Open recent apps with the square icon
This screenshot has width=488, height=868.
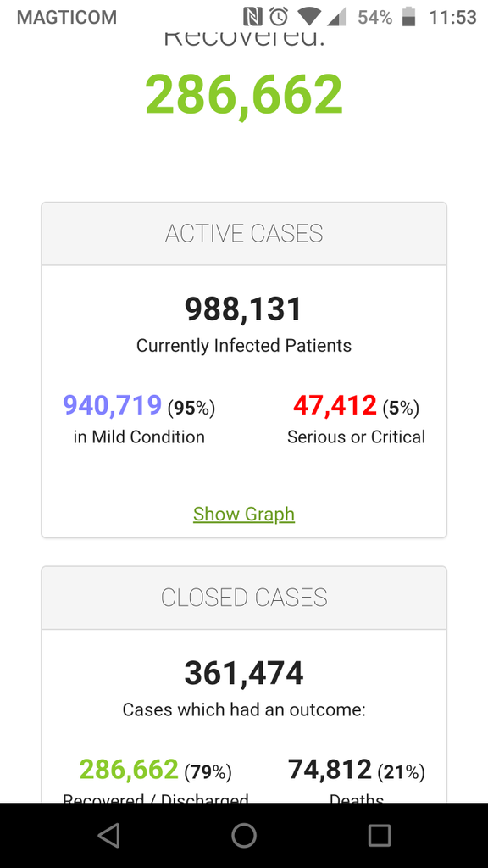380,835
